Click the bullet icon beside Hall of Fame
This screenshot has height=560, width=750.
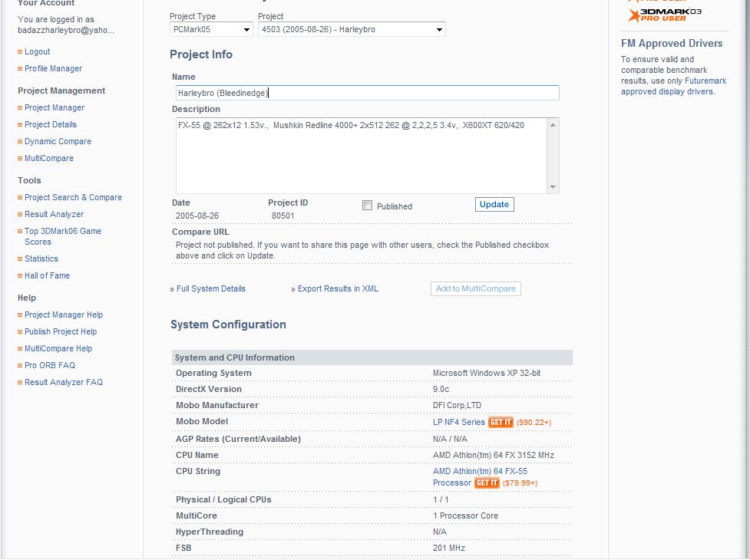tap(20, 275)
